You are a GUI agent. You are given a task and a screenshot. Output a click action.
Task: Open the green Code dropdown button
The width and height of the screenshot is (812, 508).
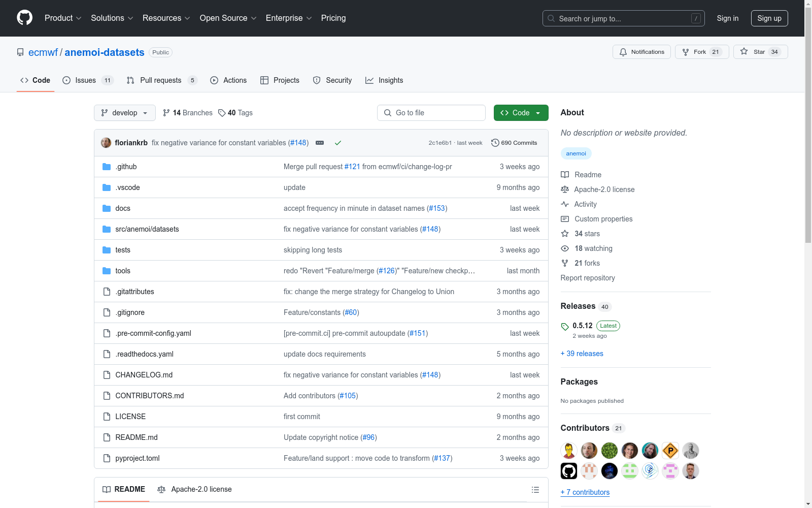pyautogui.click(x=521, y=113)
